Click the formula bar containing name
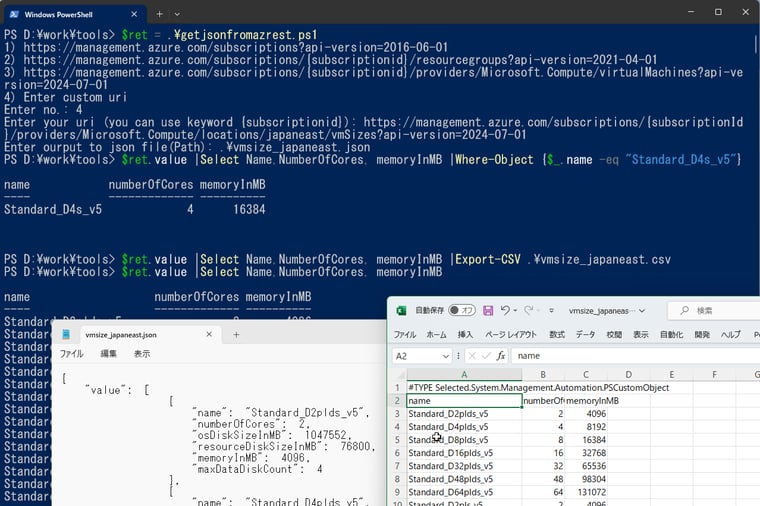Screen dimensions: 760x506 coord(635,356)
